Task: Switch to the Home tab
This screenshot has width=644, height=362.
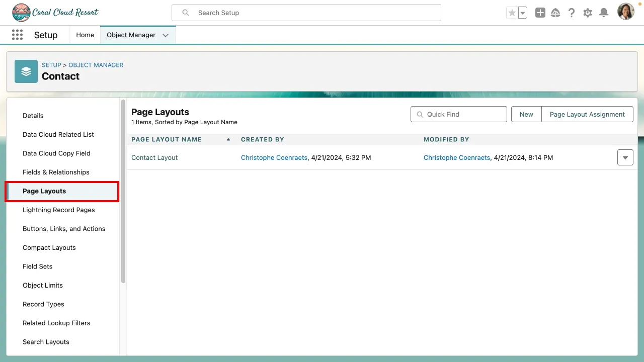Action: click(x=85, y=35)
